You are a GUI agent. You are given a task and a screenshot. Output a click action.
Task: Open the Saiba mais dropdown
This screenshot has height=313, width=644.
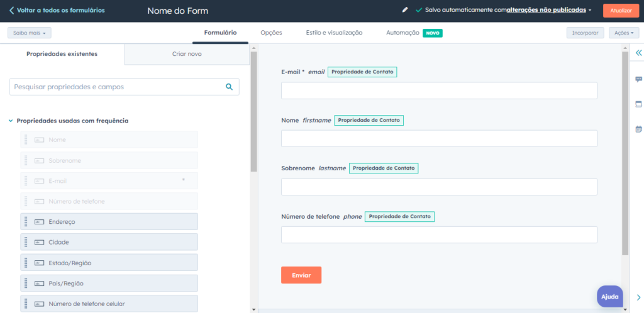click(x=29, y=33)
